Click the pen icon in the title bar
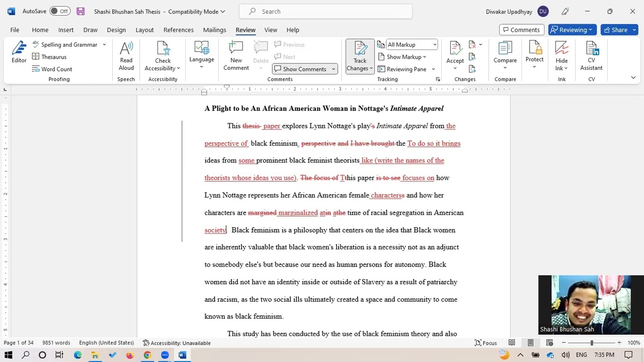Screen dimensions: 644x362 click(565, 11)
